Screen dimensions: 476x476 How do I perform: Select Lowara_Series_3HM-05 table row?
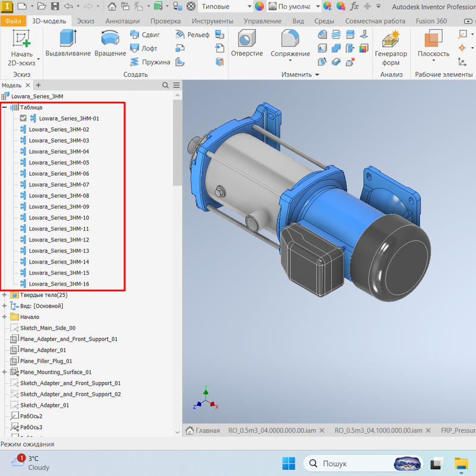coord(55,162)
